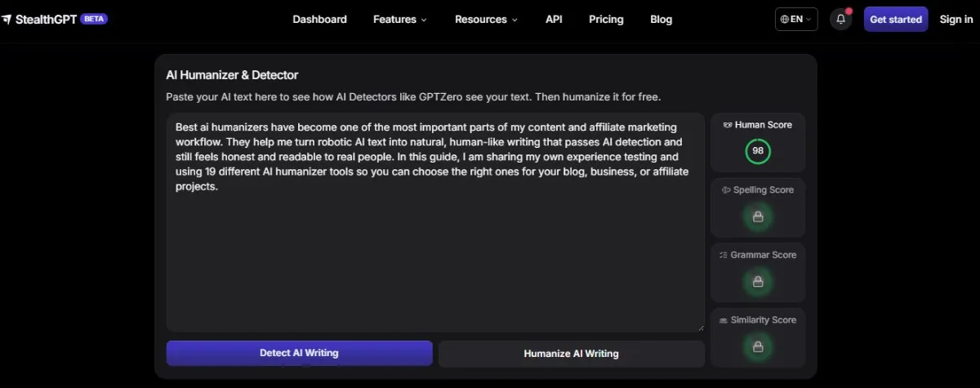Screen dimensions: 980x388
Task: Click the text area resize handle
Action: (700, 327)
